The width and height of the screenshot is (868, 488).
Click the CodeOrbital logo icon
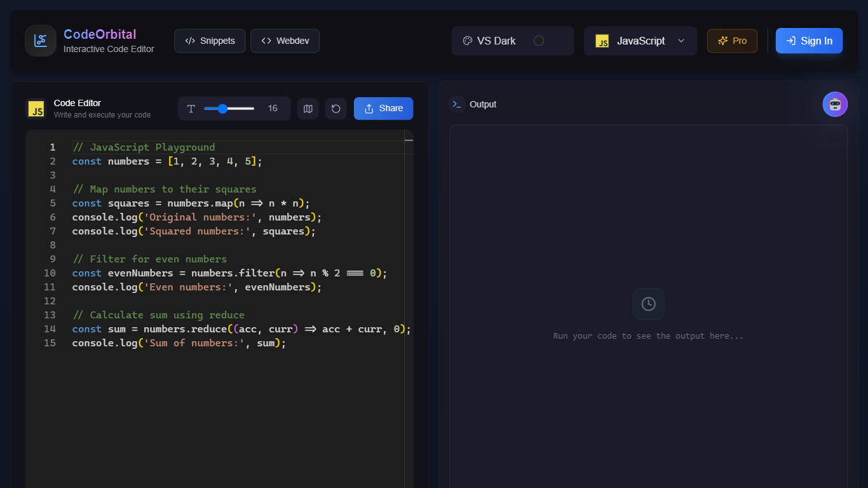pyautogui.click(x=41, y=41)
